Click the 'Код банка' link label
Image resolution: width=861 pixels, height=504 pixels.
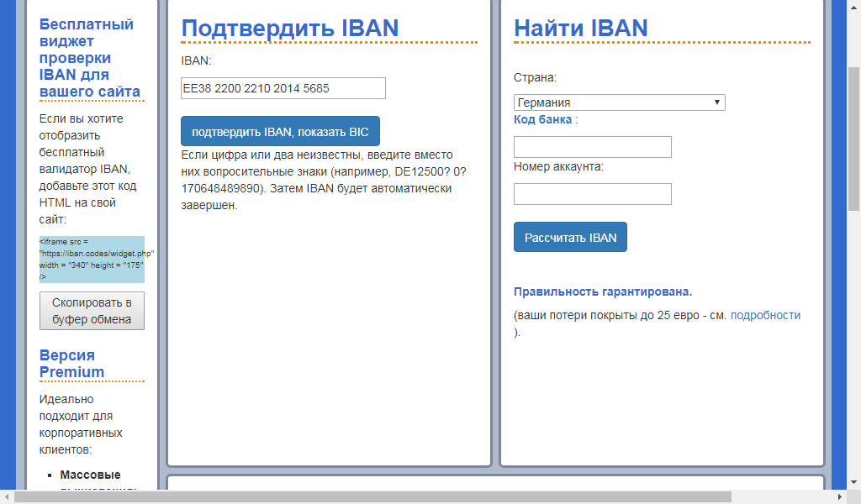543,119
